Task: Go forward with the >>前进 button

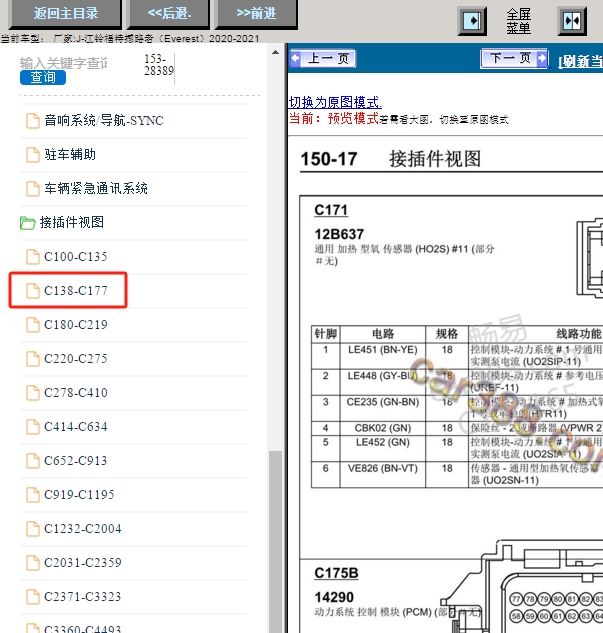Action: tap(256, 13)
